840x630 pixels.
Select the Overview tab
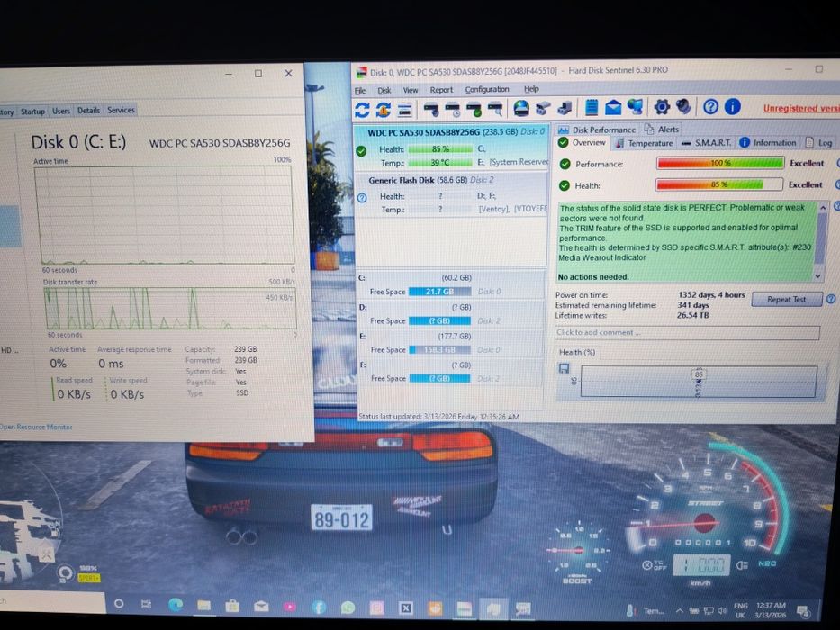[583, 142]
